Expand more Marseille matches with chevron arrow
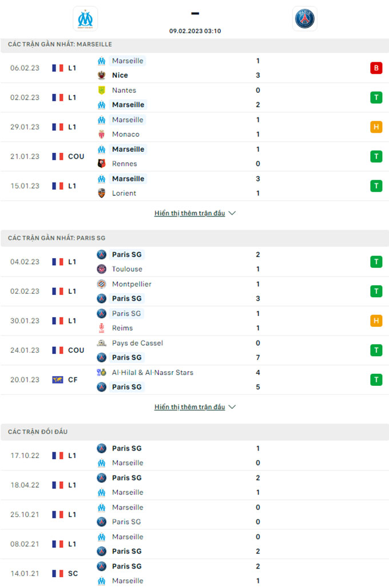 click(x=232, y=213)
